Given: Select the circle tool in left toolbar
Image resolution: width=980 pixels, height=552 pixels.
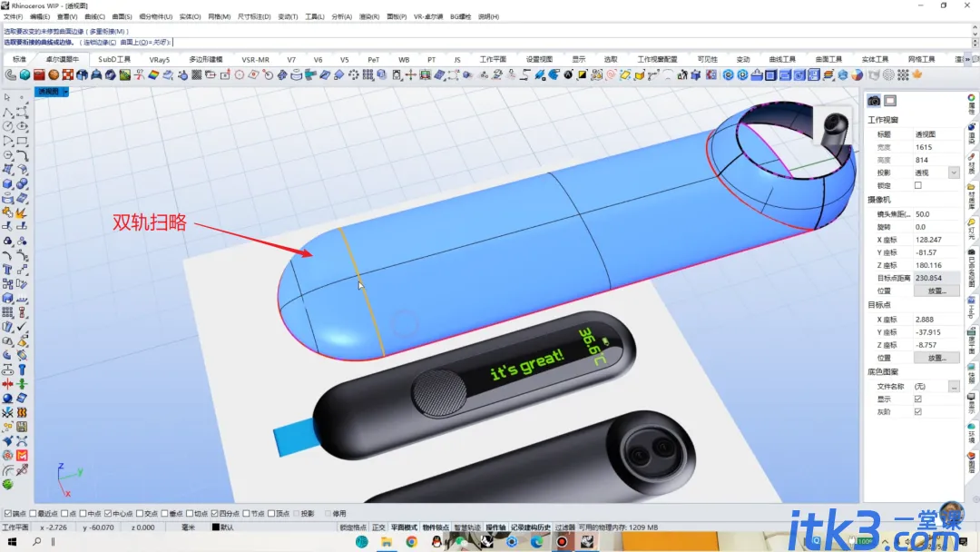Looking at the screenshot, I should click(7, 126).
